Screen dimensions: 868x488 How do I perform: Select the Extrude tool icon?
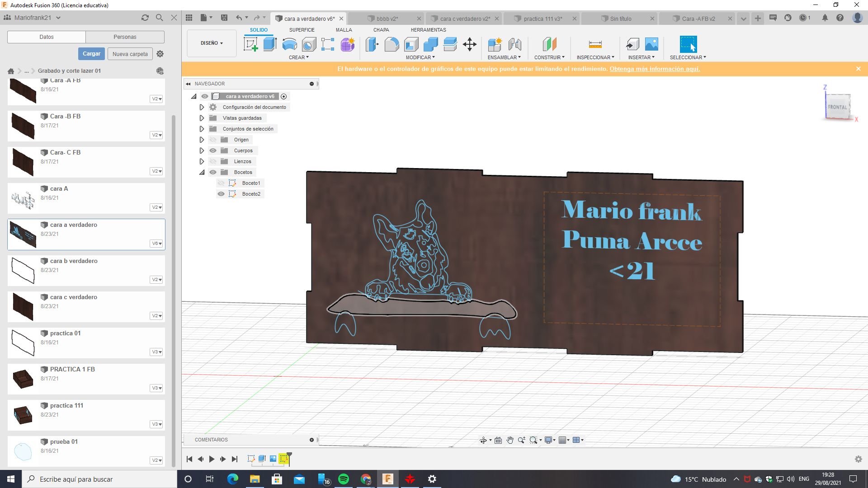270,44
